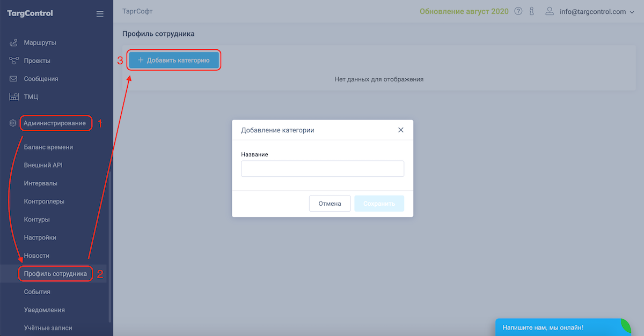The image size is (644, 336).
Task: Open Маршруты menu item
Action: click(40, 43)
